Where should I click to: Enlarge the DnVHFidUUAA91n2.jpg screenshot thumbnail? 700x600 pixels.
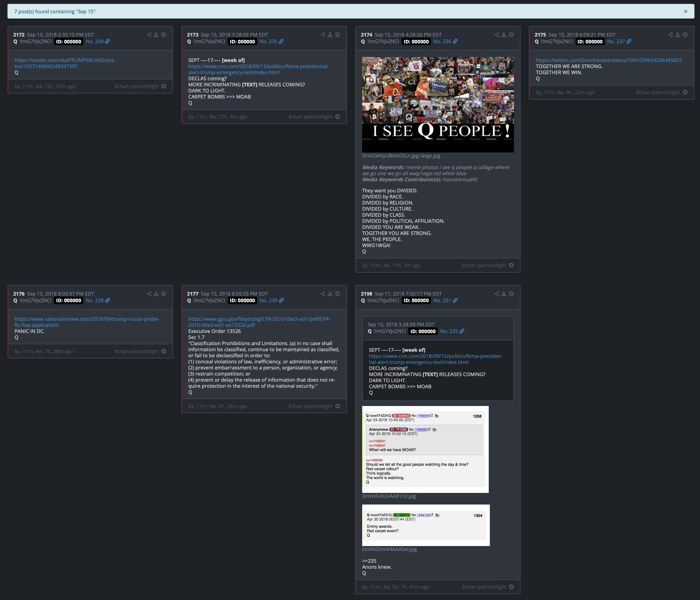pyautogui.click(x=425, y=449)
